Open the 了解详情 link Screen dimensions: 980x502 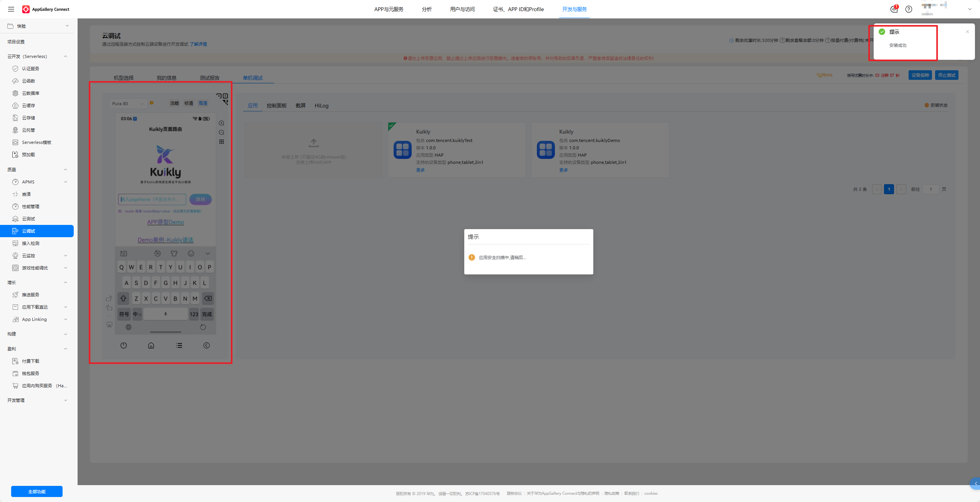198,44
